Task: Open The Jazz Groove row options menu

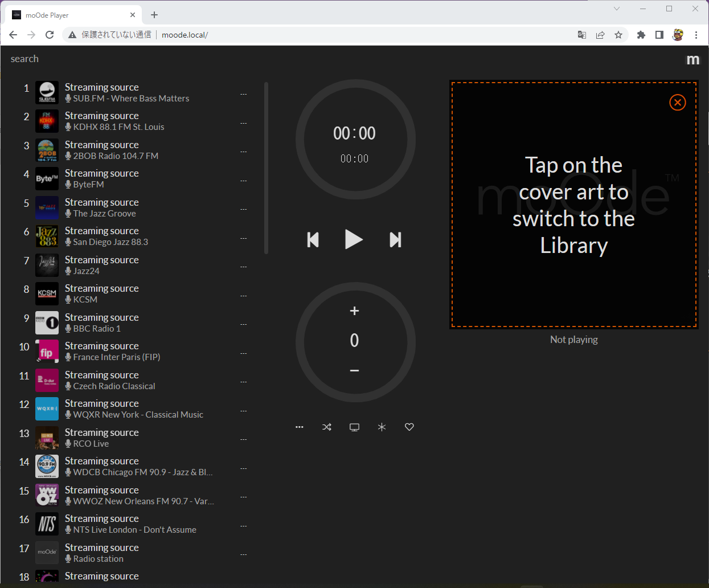Action: 244,209
